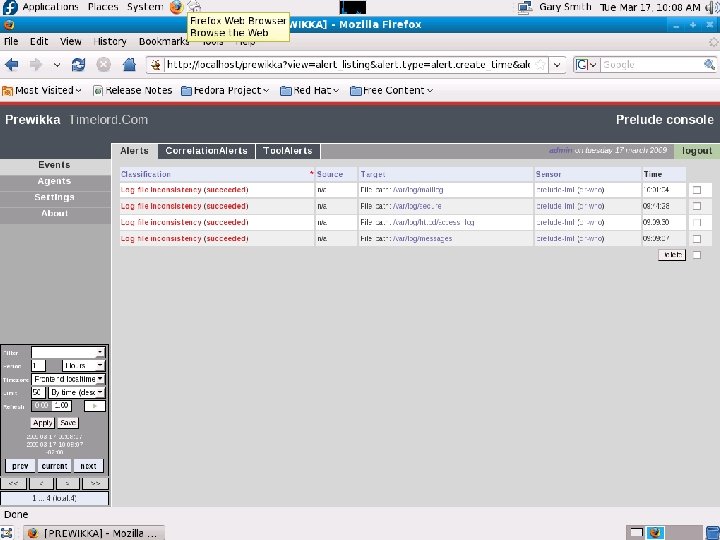Click the Firefox icon in the window title bar
Screen dimensions: 720x540
[9, 25]
